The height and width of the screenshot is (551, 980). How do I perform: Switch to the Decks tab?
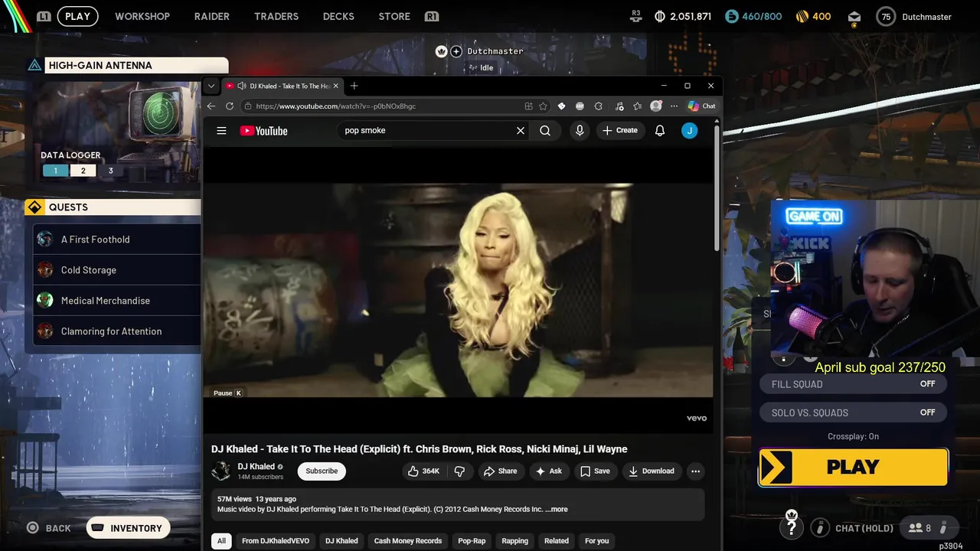pyautogui.click(x=338, y=16)
